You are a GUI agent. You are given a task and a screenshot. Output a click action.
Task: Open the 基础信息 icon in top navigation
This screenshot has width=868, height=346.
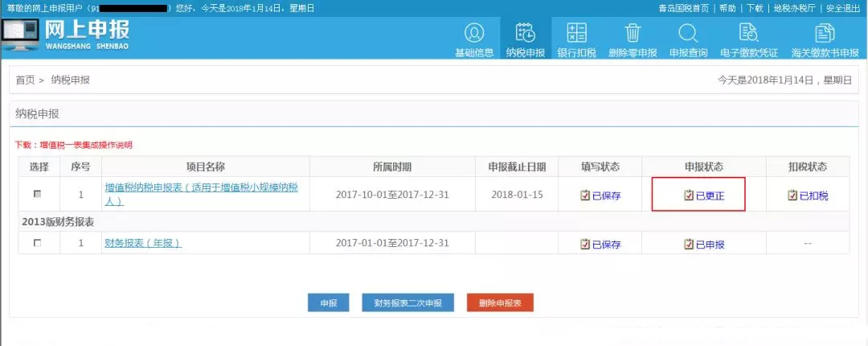tap(474, 33)
